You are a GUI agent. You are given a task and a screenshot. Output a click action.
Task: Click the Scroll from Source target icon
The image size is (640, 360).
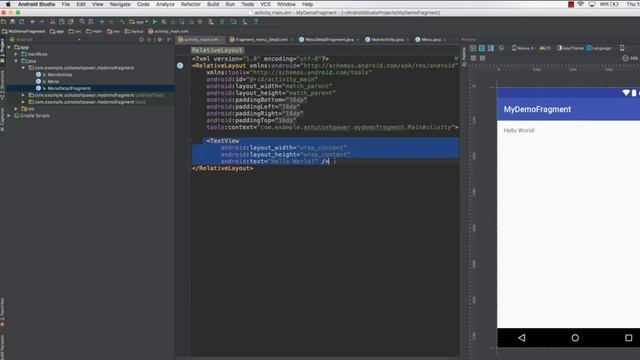coord(141,40)
